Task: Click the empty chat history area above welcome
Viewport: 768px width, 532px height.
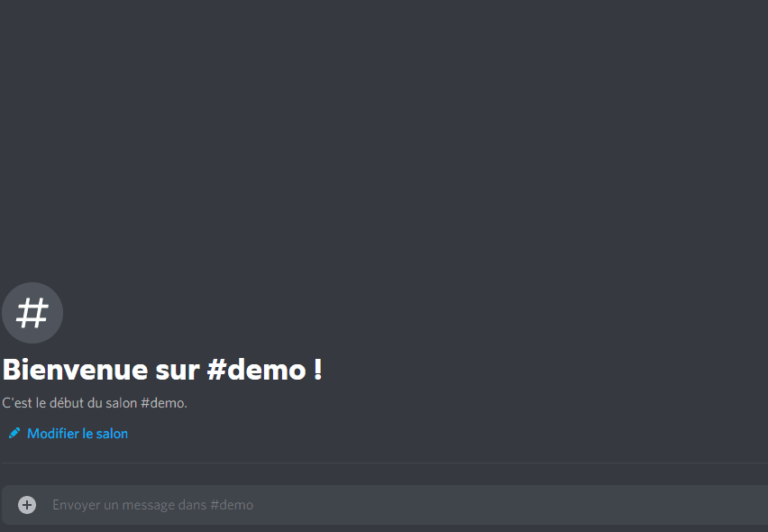Action: (x=384, y=137)
